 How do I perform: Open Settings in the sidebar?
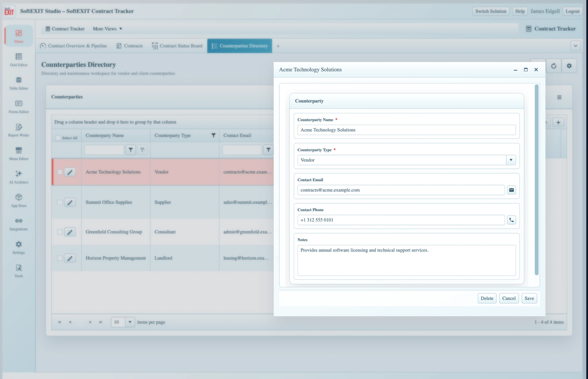(x=19, y=247)
